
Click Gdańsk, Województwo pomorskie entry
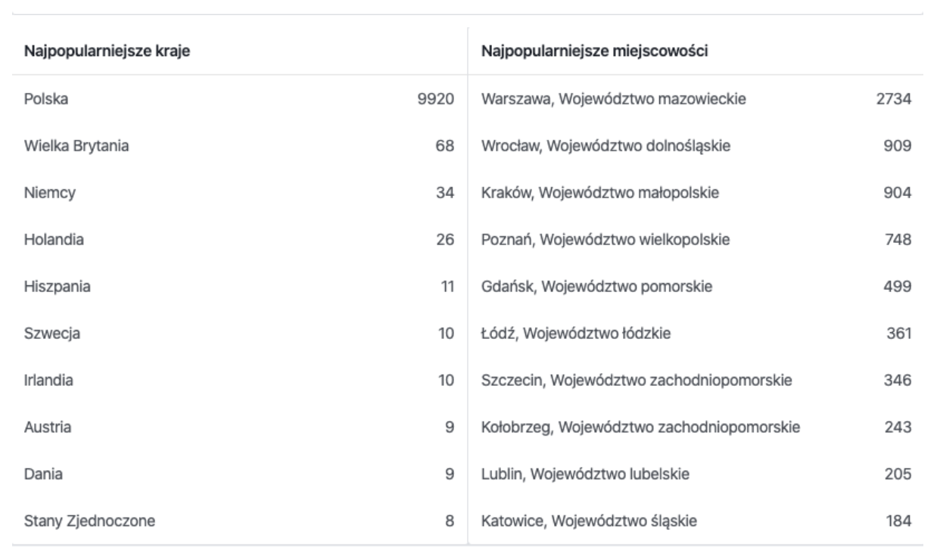(x=696, y=286)
